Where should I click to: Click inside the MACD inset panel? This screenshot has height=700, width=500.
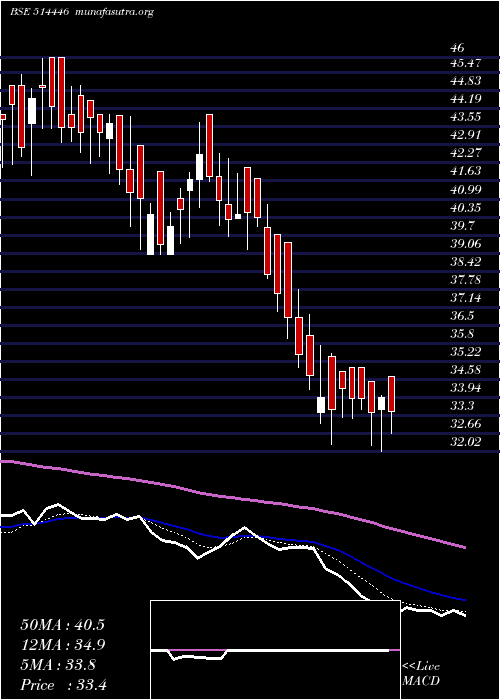(x=275, y=650)
